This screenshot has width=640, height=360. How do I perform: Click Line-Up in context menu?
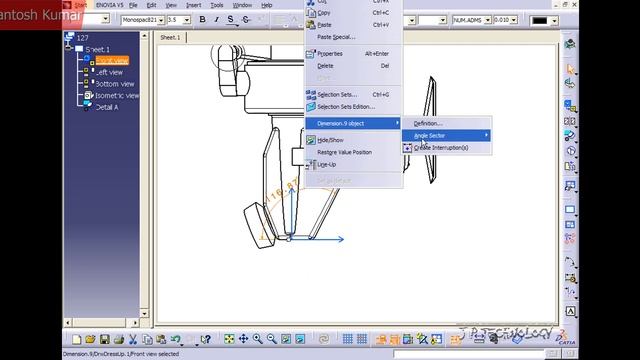pos(327,164)
